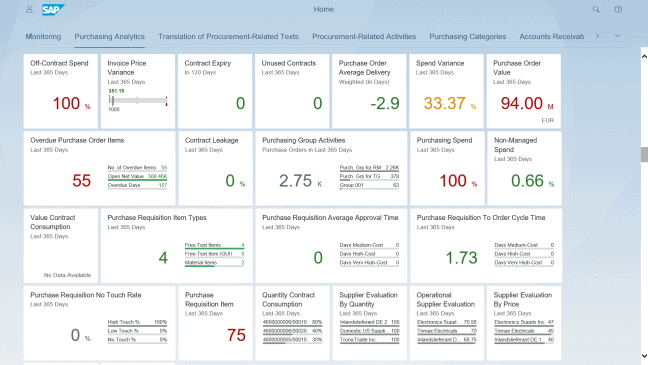
Task: Open the user profile icon
Action: pyautogui.click(x=29, y=9)
